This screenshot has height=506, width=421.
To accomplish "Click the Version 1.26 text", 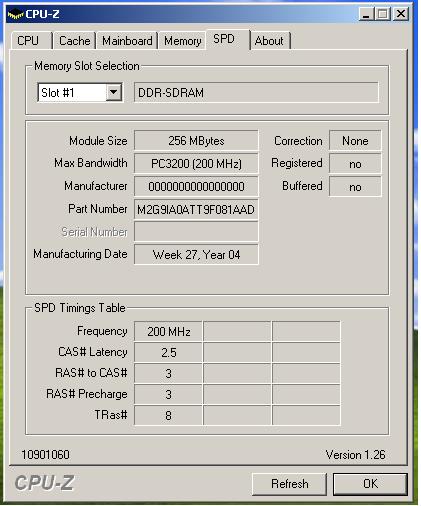I will pyautogui.click(x=355, y=455).
